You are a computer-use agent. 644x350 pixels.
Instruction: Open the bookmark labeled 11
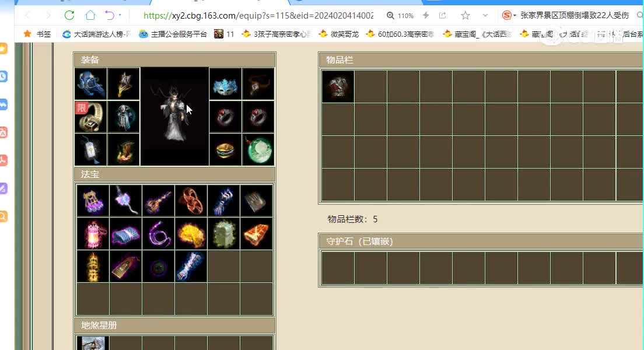point(224,34)
